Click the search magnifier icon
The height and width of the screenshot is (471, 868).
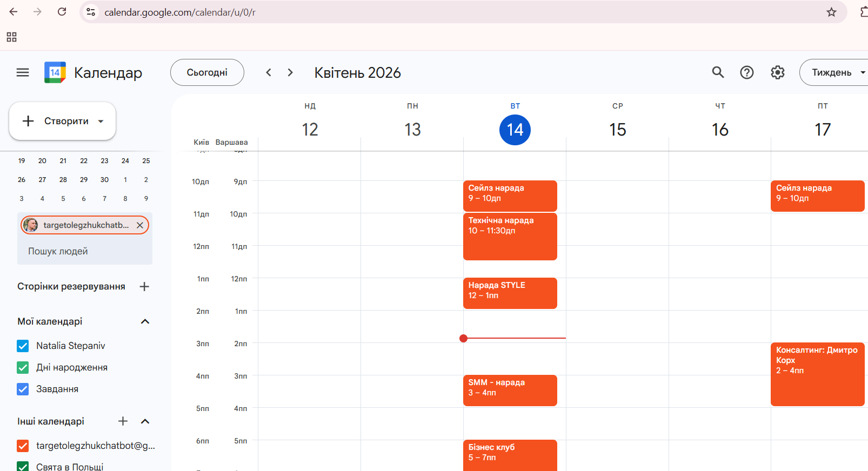[718, 72]
